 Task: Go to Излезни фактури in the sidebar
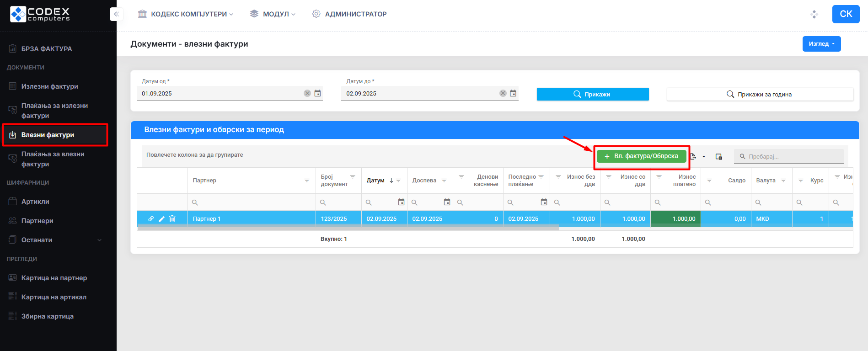point(49,86)
